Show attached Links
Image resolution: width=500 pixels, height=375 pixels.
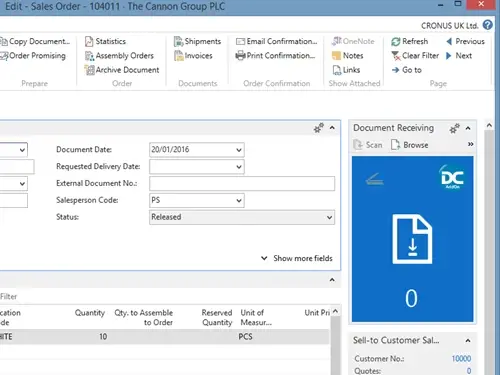(346, 70)
